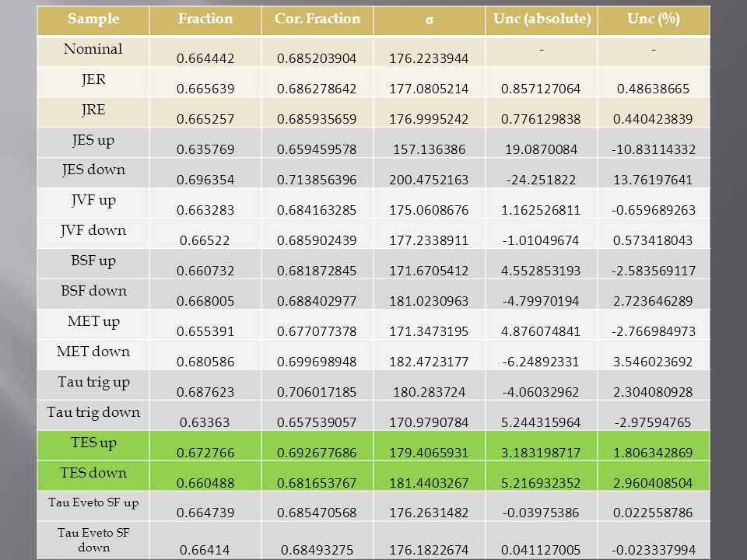The height and width of the screenshot is (560, 747).
Task: Click the value 19.0870084
Action: tap(542, 149)
